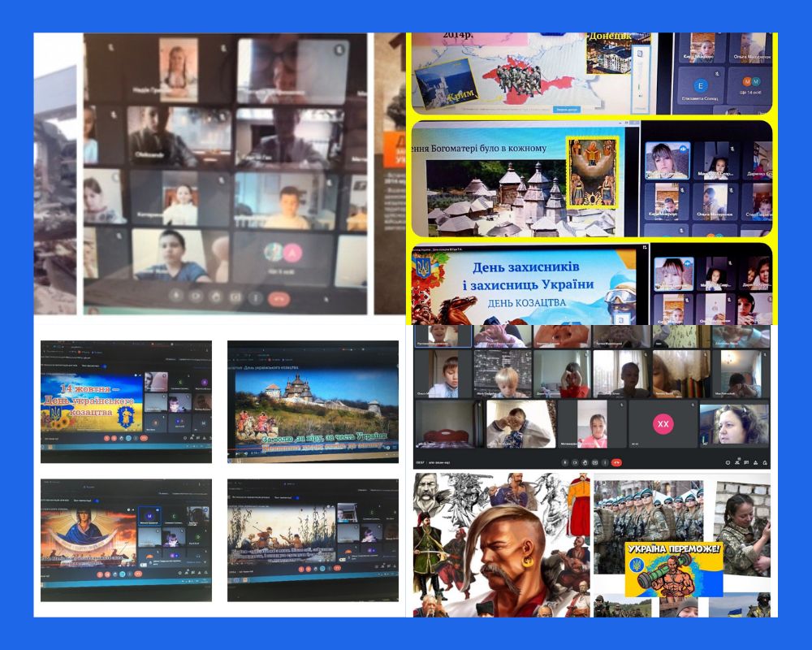Click present screen in large blurry Meet call
This screenshot has width=812, height=650.
click(235, 297)
